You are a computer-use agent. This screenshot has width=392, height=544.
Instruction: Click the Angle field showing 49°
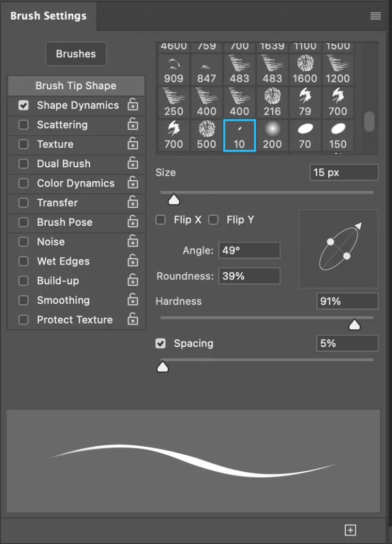coord(249,250)
